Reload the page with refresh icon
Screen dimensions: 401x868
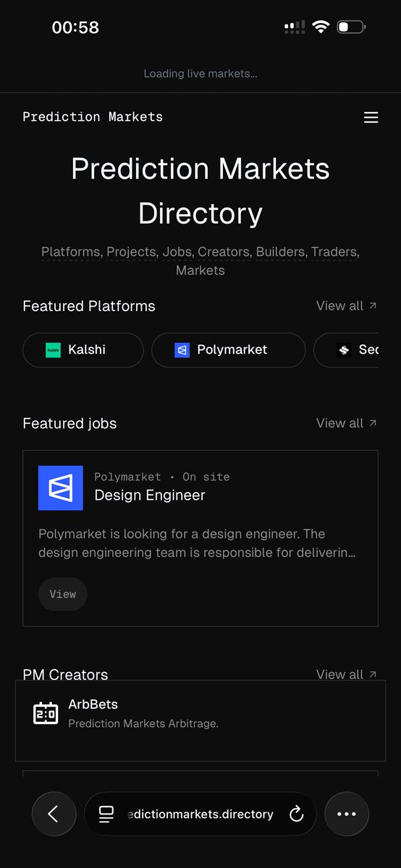(296, 814)
